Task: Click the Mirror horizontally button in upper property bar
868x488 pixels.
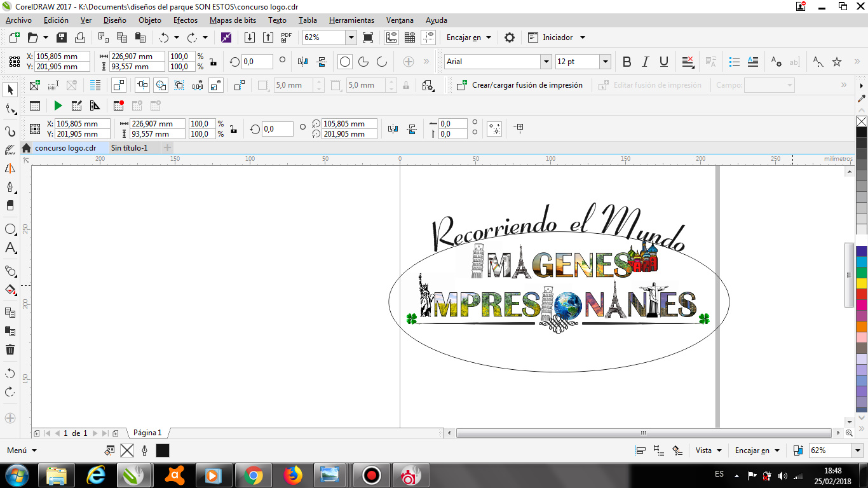Action: pyautogui.click(x=303, y=62)
